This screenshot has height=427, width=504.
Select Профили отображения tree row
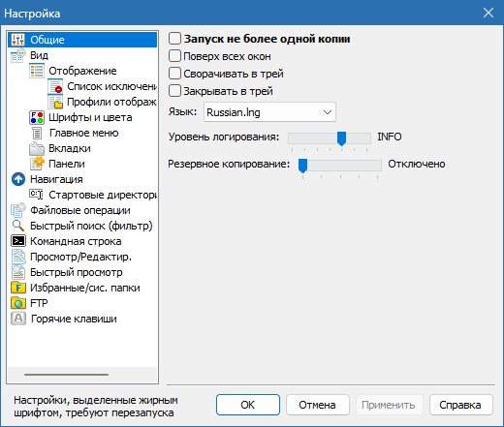point(111,102)
